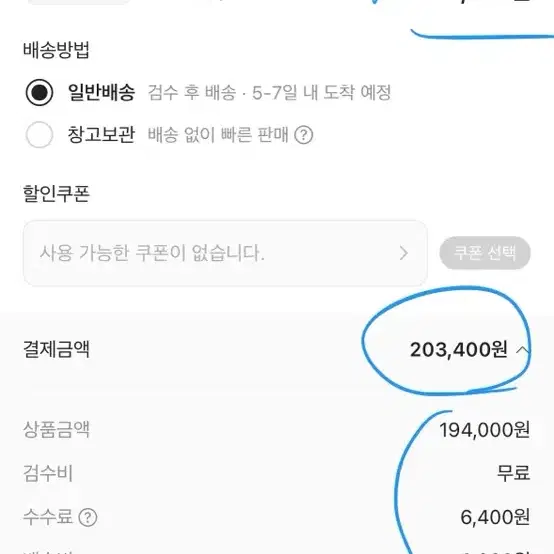Viewport: 554px width, 554px height.
Task: Tap the 결제금액 row label
Action: click(57, 349)
